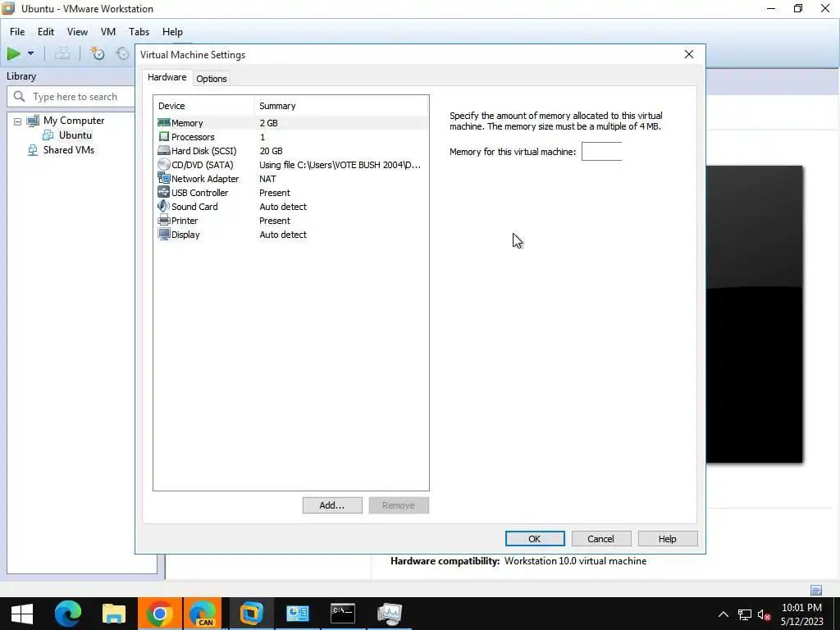
Task: Click the network tray icon
Action: tap(744, 614)
